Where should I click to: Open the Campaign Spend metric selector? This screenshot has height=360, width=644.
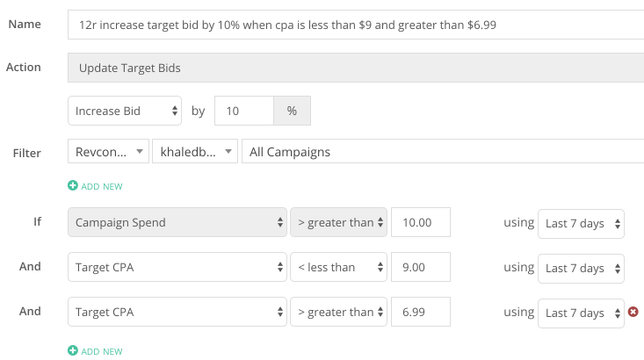coord(177,222)
